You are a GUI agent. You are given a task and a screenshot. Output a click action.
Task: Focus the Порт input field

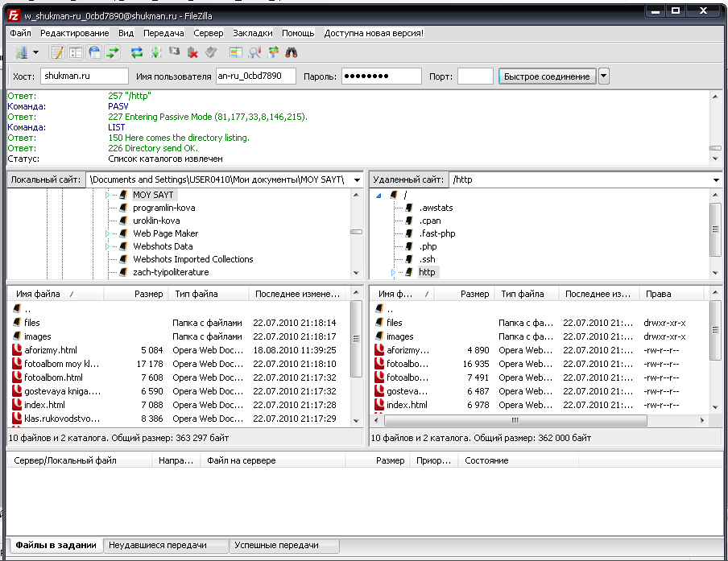[475, 76]
